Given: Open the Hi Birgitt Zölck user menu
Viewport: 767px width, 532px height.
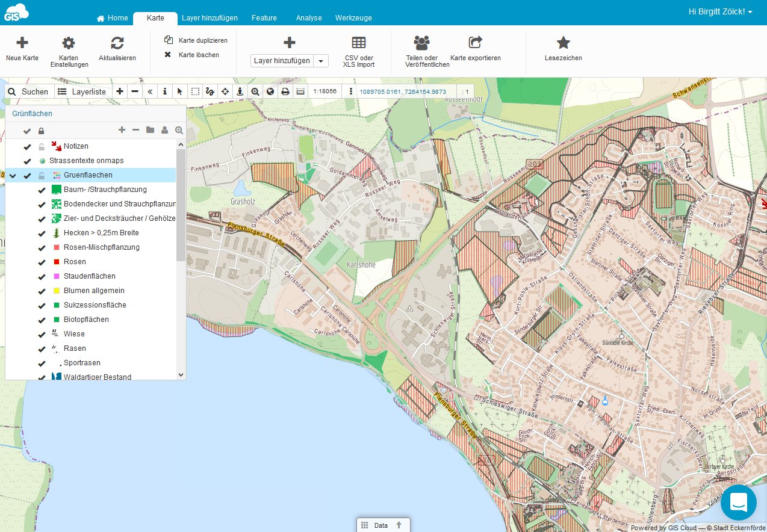Looking at the screenshot, I should coord(720,12).
